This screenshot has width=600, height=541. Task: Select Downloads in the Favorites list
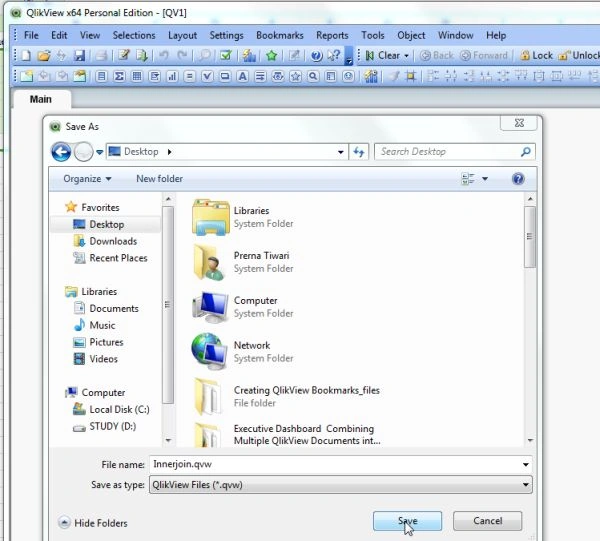(105, 241)
